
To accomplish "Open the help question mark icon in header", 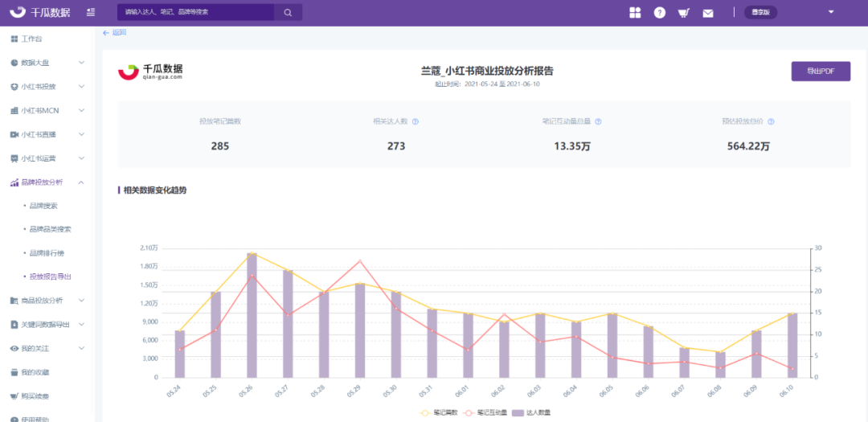I will click(659, 13).
